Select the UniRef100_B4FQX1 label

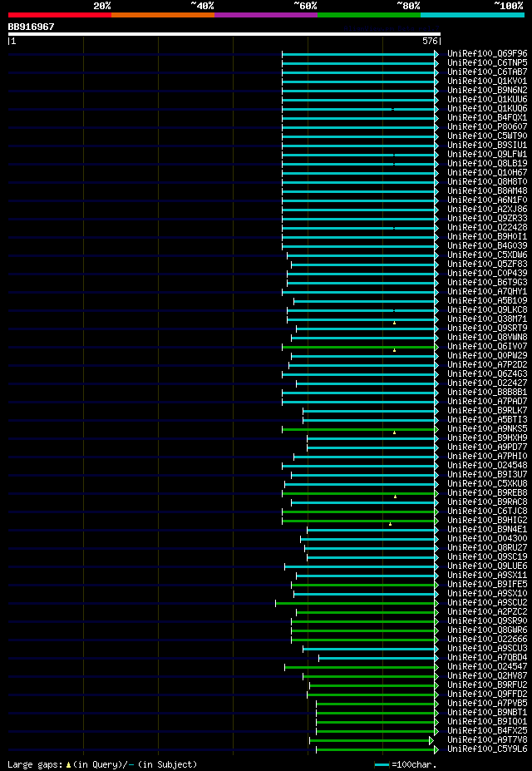487,118
